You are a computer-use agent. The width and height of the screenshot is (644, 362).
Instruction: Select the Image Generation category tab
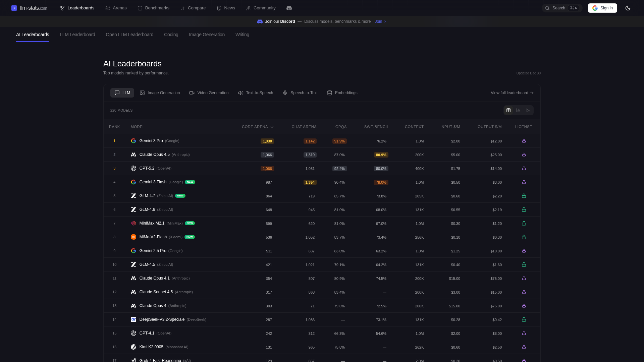click(x=160, y=93)
